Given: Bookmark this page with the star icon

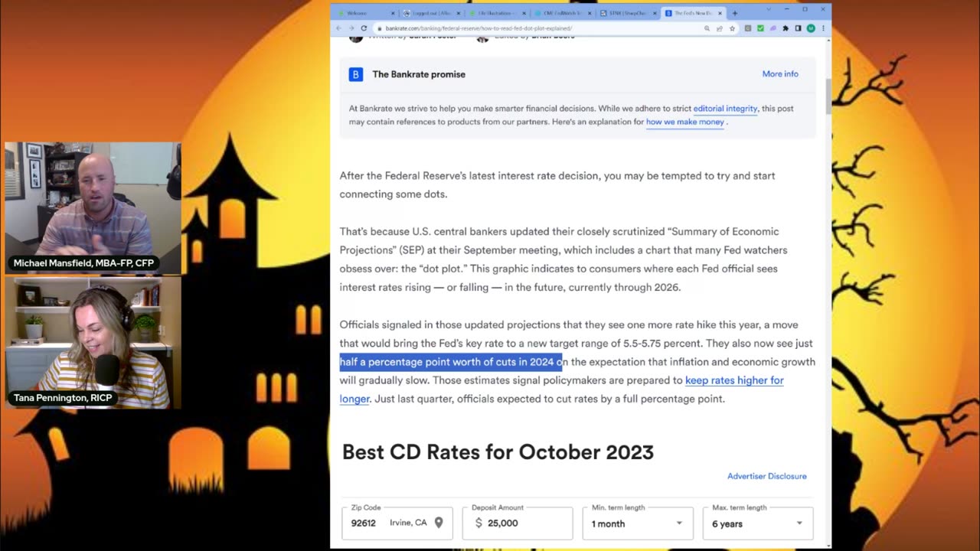Looking at the screenshot, I should pos(732,28).
